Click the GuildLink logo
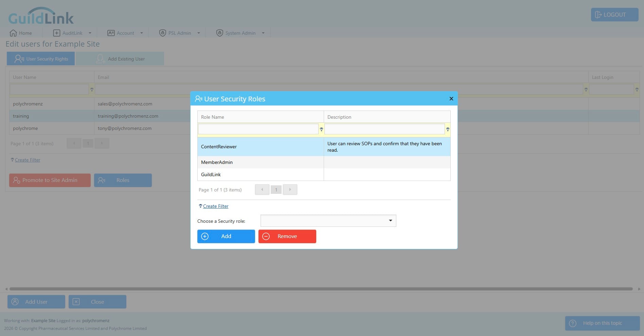This screenshot has width=644, height=336. click(x=41, y=16)
